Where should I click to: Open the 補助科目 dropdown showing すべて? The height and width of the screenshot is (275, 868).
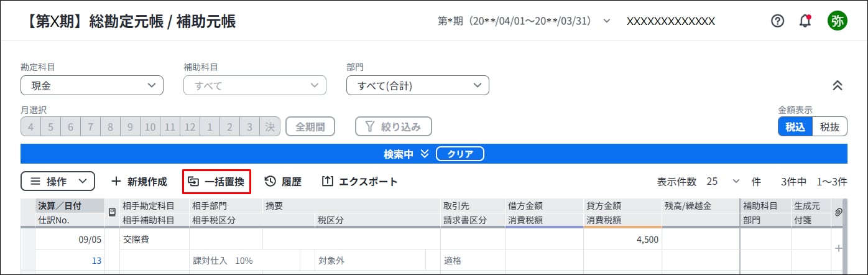[255, 85]
